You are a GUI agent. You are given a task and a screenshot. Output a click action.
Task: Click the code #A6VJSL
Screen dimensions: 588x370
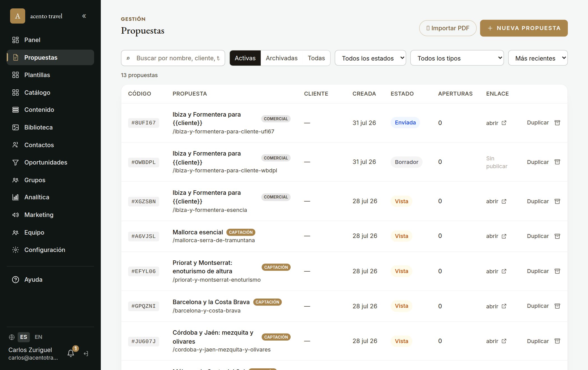tap(144, 236)
